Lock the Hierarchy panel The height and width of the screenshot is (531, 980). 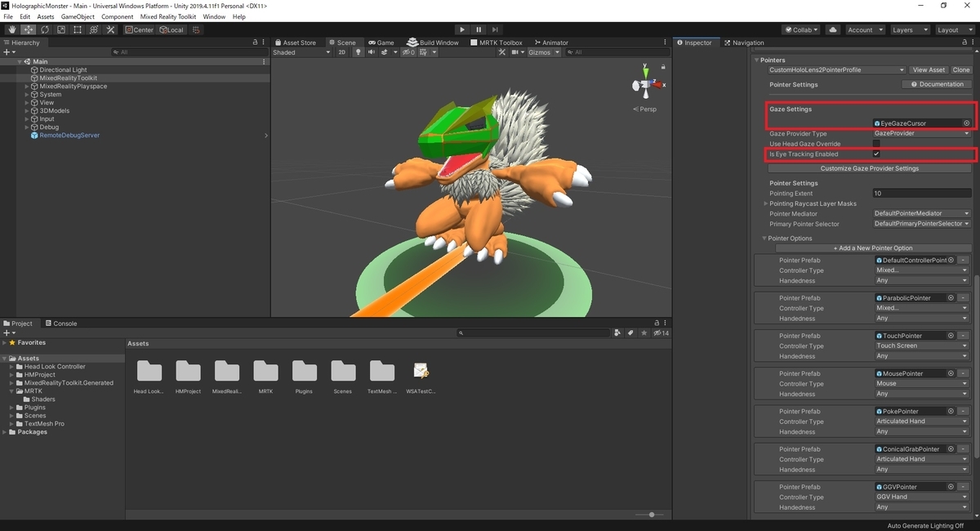coord(256,42)
